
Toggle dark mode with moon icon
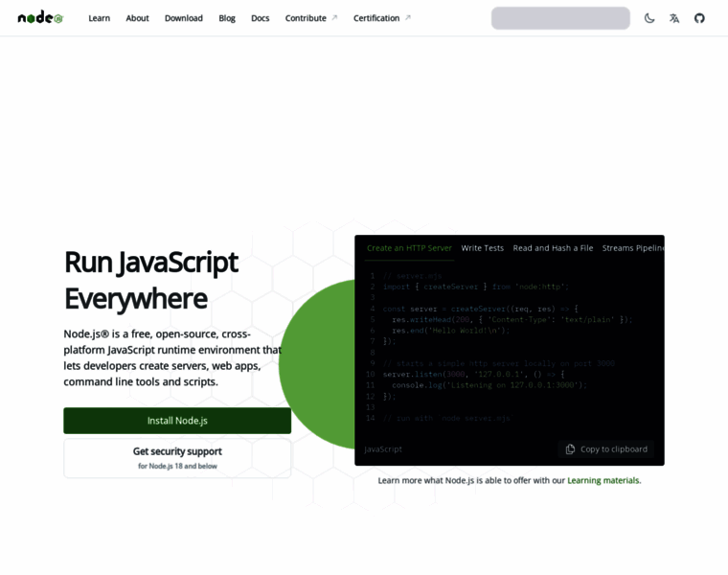pos(649,18)
